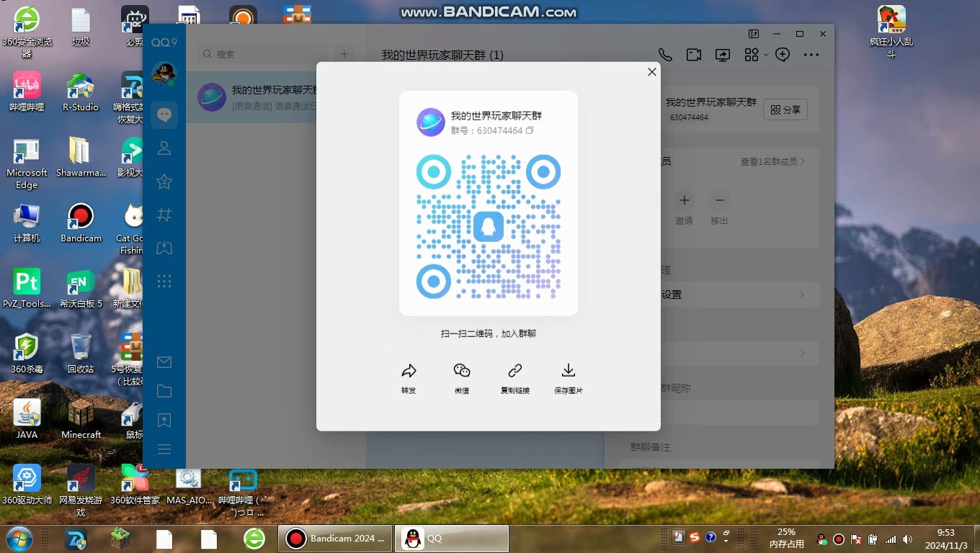Start a video call in QQ chat

(x=693, y=55)
